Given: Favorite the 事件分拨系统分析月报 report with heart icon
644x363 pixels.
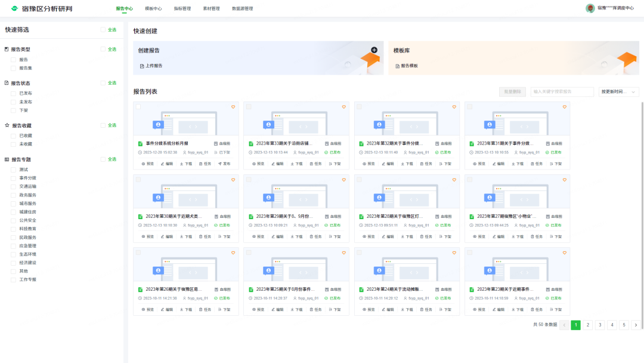Looking at the screenshot, I should 233,107.
